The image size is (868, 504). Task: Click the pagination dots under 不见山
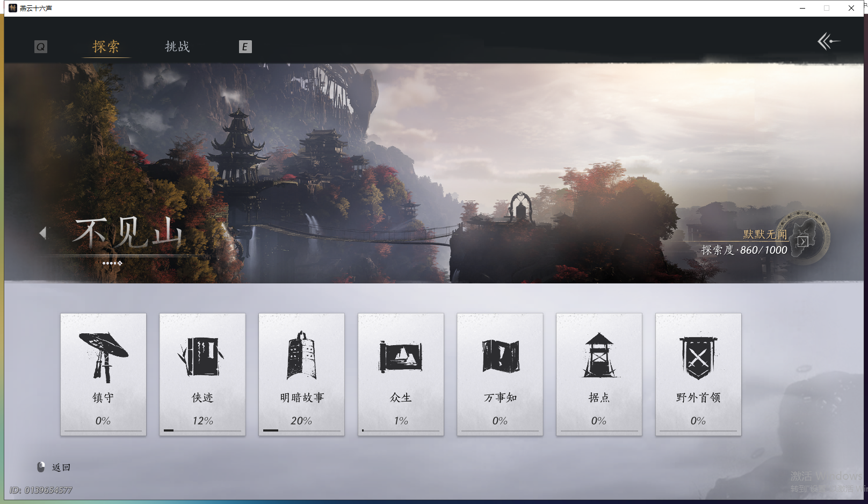[x=112, y=263]
